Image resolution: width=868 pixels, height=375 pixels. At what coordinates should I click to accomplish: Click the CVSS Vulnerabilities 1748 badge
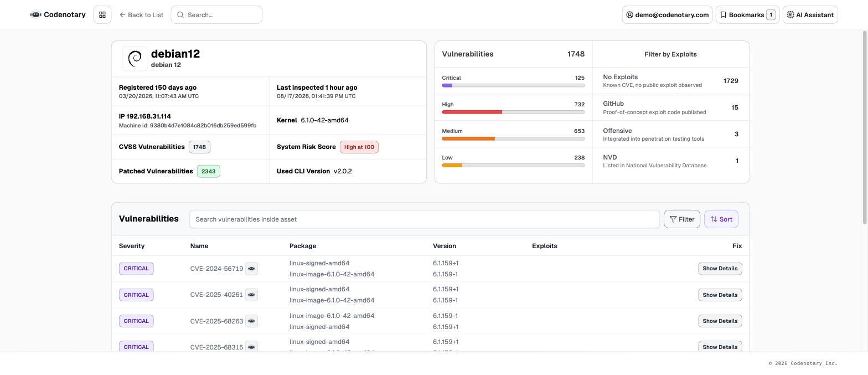(x=199, y=147)
